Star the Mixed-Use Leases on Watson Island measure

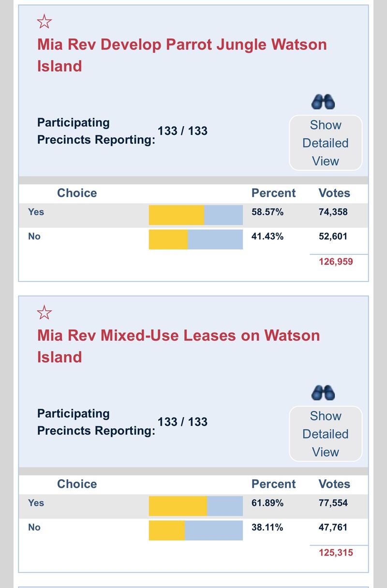(45, 312)
